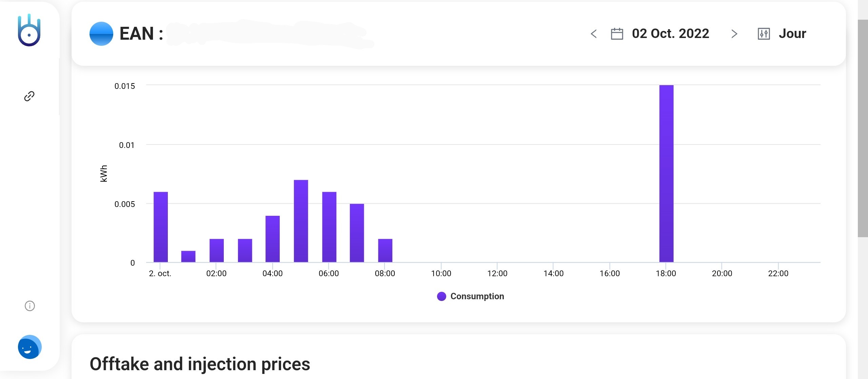The height and width of the screenshot is (379, 868).
Task: Open the period settings sliders icon
Action: pos(764,34)
